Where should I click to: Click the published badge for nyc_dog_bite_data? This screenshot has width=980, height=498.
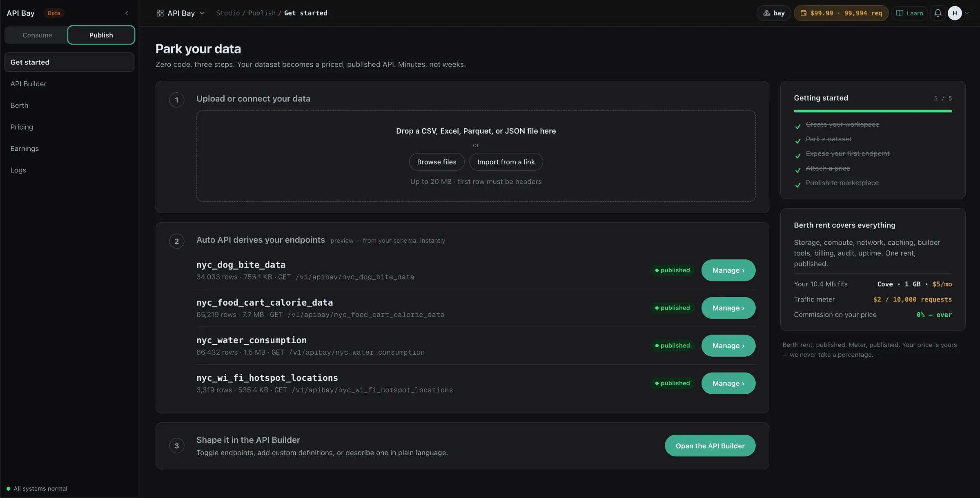click(673, 270)
